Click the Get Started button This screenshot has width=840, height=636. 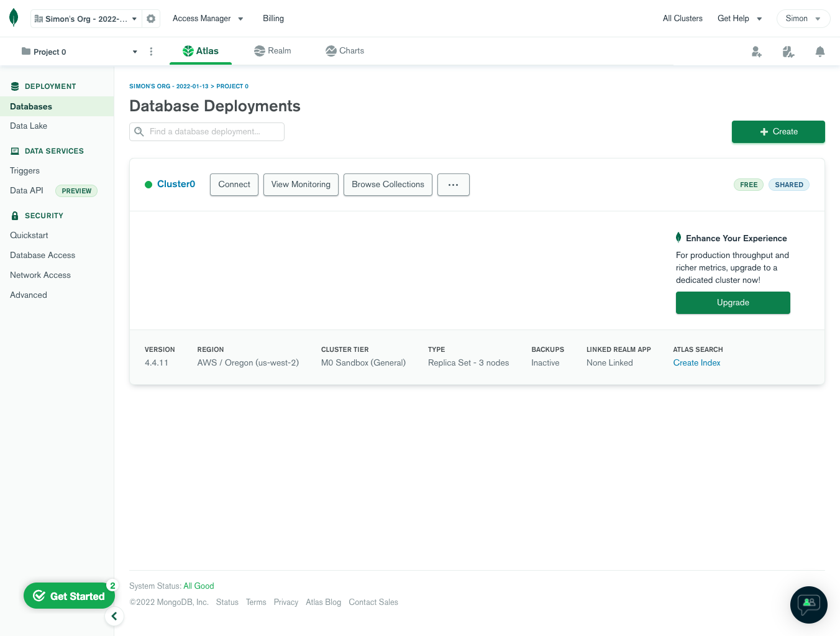[x=69, y=596]
